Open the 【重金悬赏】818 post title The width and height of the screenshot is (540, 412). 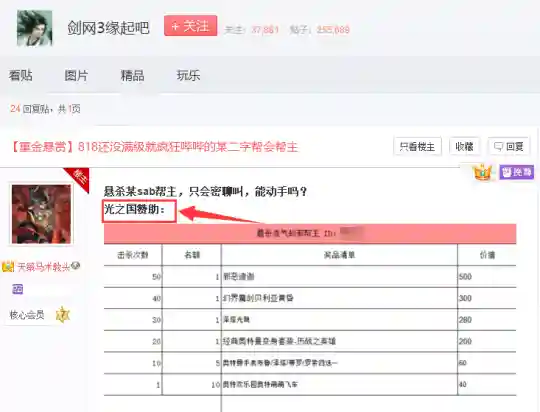(x=155, y=147)
